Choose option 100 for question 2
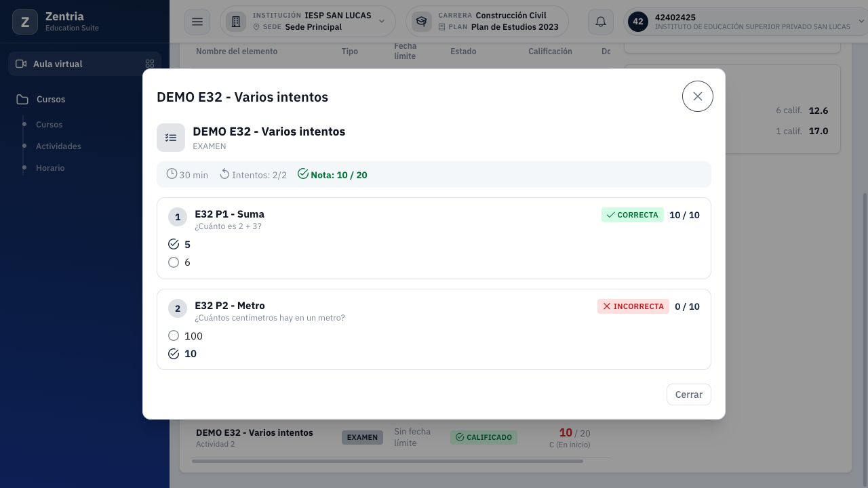 pos(174,335)
